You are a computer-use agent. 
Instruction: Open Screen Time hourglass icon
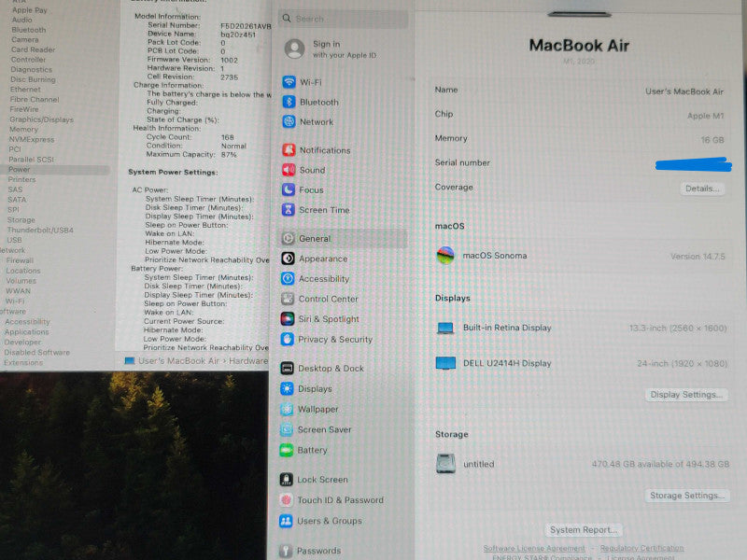(289, 209)
